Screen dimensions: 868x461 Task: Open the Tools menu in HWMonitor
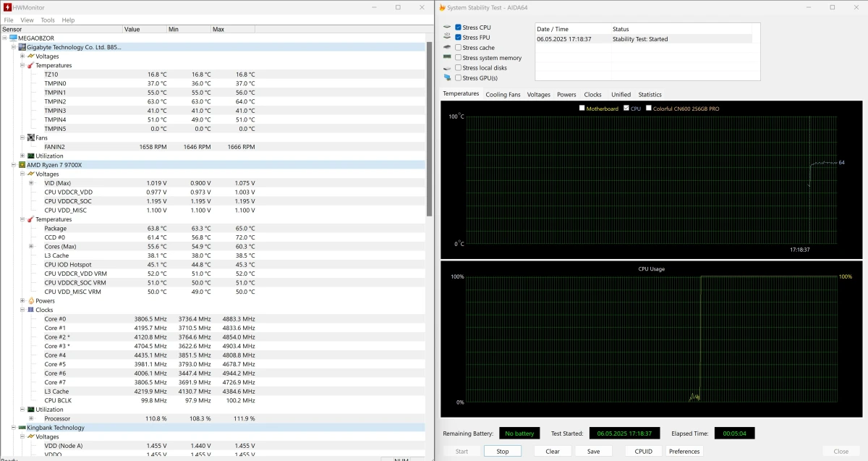click(x=48, y=20)
